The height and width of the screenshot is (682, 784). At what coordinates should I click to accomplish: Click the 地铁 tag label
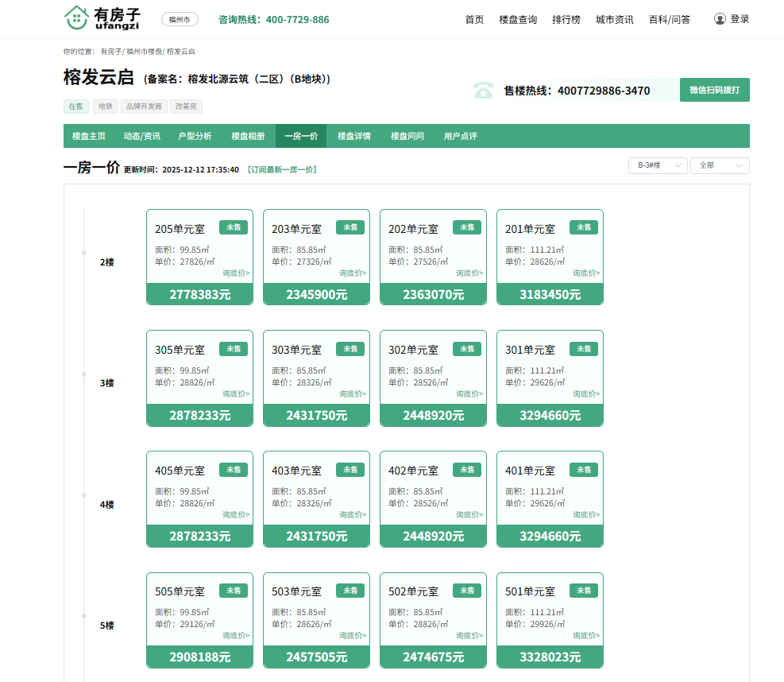(x=105, y=107)
